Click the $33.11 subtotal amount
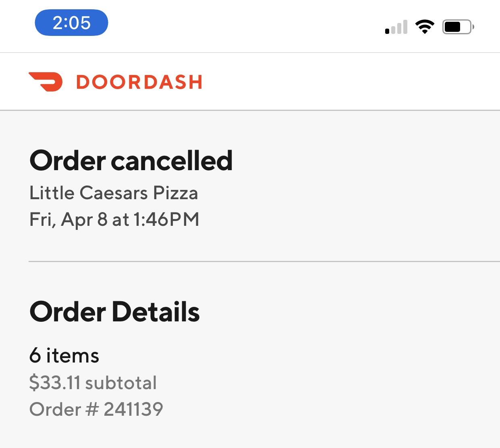 (55, 382)
